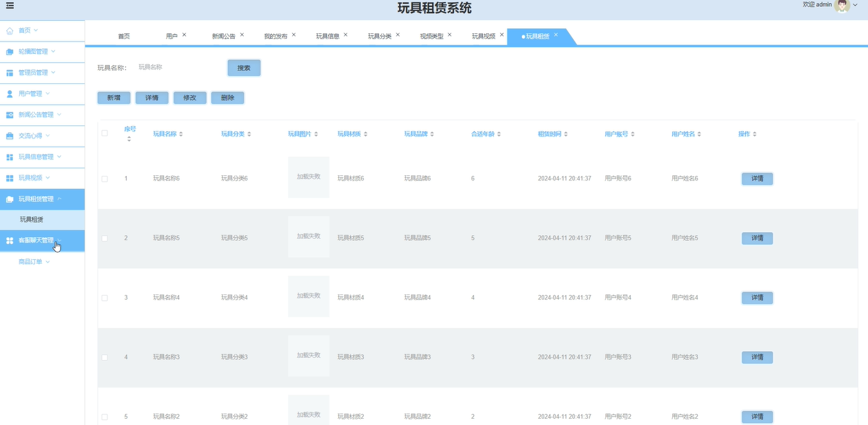Close the active 玩具租赁 tab

pos(556,35)
